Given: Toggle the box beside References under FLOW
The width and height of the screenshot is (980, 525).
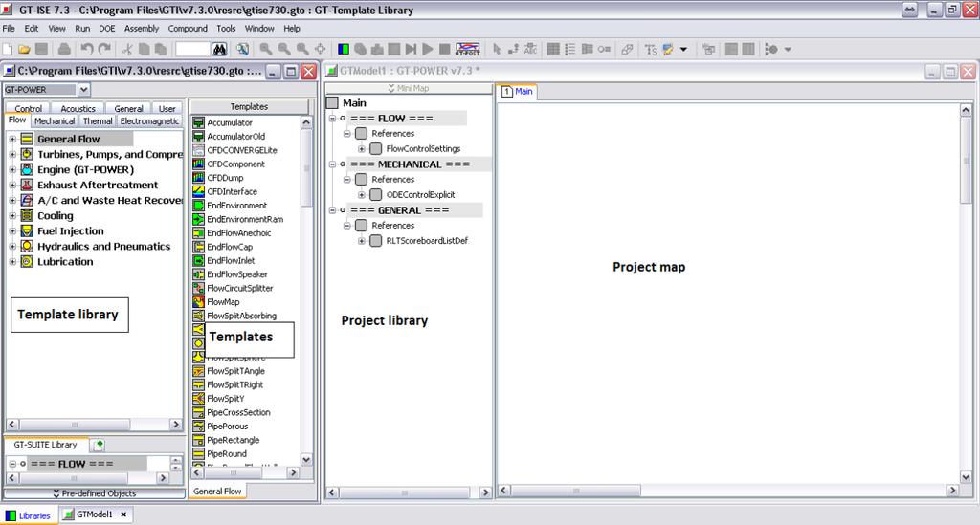Looking at the screenshot, I should tap(361, 133).
